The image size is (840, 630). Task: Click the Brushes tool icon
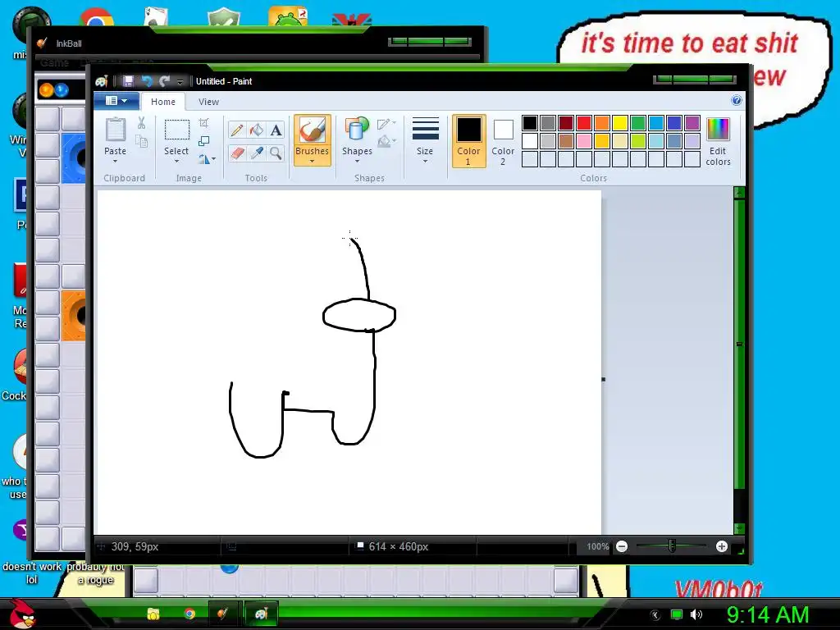[312, 130]
